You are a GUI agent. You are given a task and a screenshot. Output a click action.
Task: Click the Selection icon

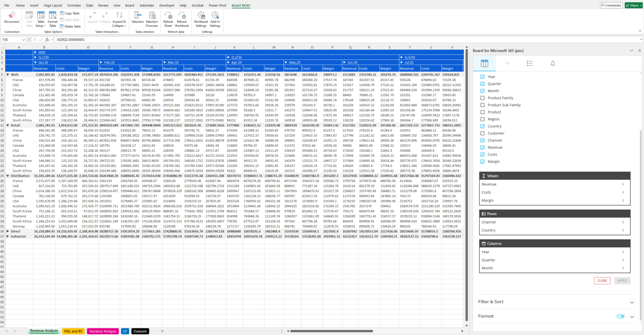click(x=137, y=18)
